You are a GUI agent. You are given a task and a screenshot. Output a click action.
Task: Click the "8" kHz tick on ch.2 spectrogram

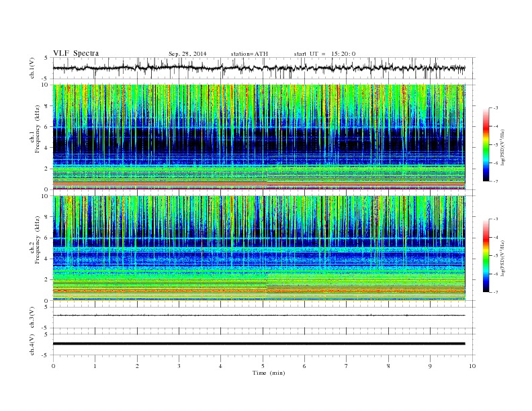[x=47, y=217]
